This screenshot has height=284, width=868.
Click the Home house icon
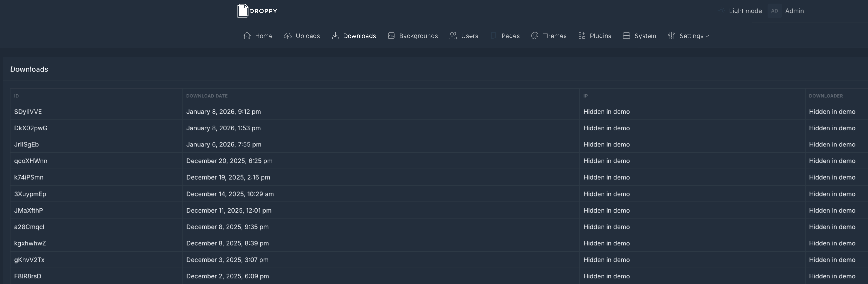pyautogui.click(x=247, y=36)
